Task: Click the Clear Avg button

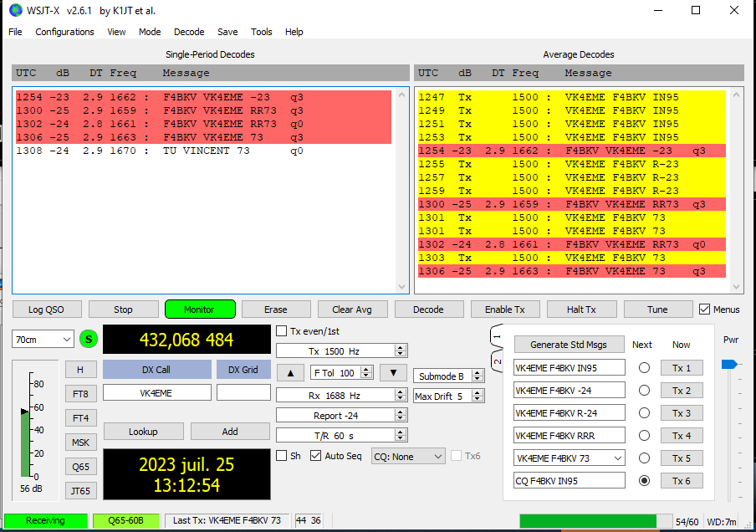Action: click(352, 309)
